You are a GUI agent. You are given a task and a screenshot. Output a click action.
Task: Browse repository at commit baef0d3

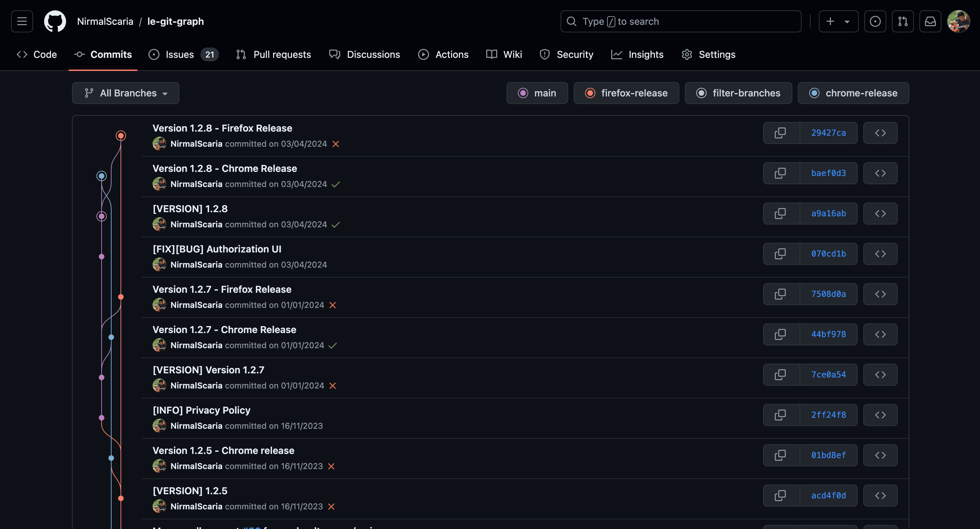[880, 173]
